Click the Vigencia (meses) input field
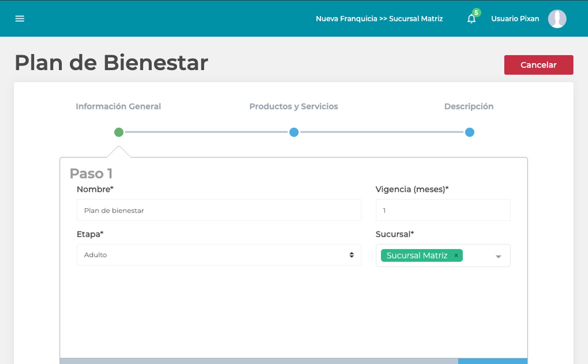588x364 pixels. [443, 210]
